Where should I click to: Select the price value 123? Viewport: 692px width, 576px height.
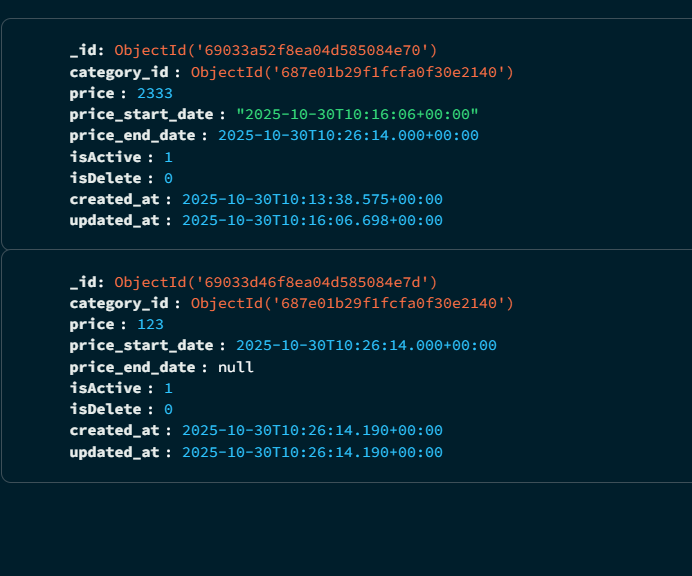pyautogui.click(x=150, y=324)
